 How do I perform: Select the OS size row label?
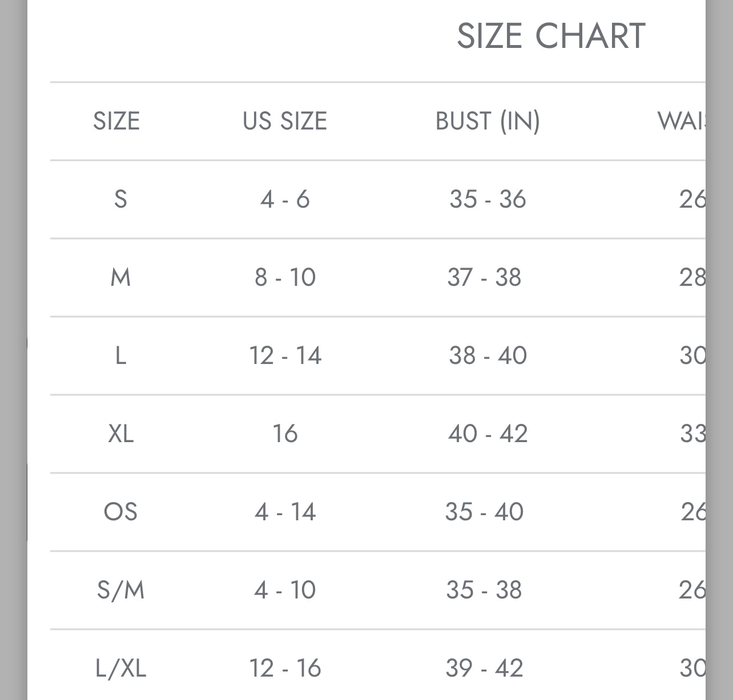click(120, 512)
